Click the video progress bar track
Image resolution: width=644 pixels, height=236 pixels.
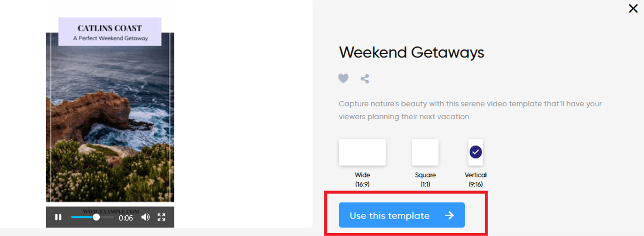tap(107, 217)
